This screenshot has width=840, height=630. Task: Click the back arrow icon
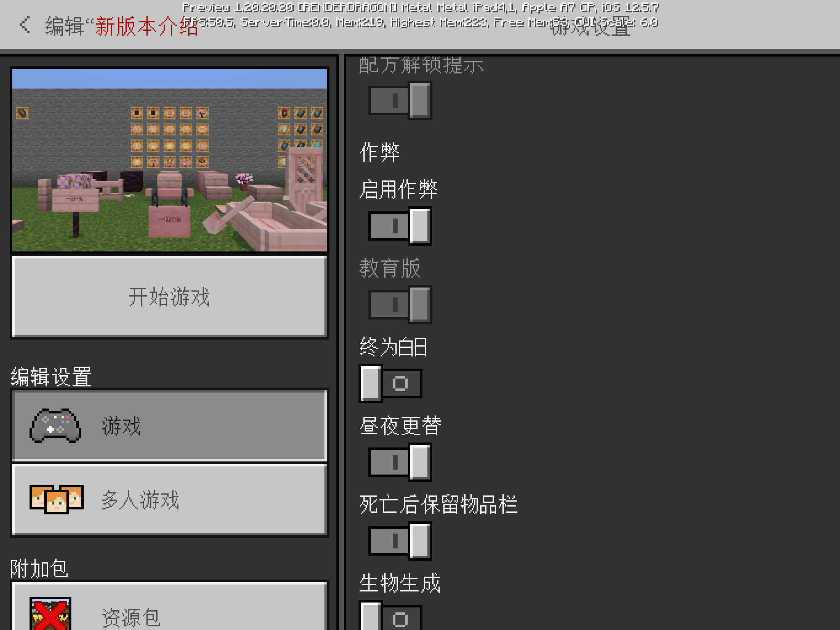(x=25, y=25)
